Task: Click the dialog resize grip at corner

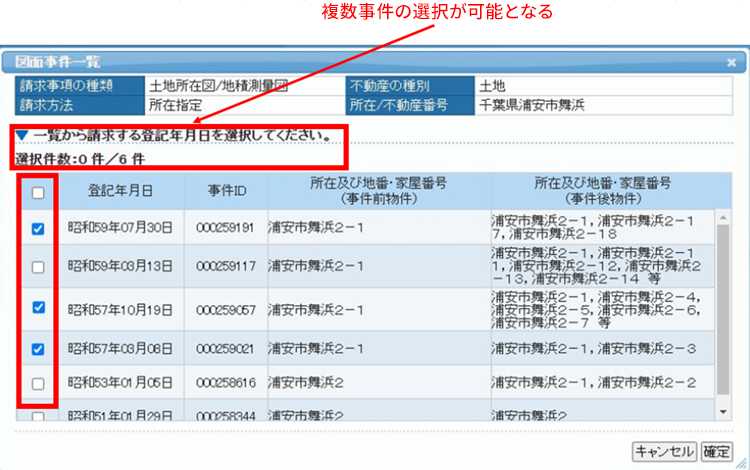Action: pos(742,462)
